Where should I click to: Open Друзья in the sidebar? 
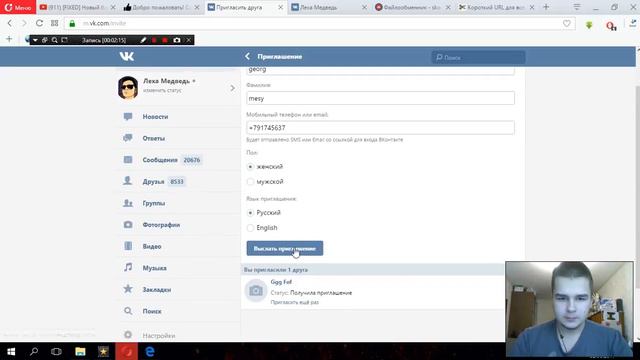tap(179, 182)
